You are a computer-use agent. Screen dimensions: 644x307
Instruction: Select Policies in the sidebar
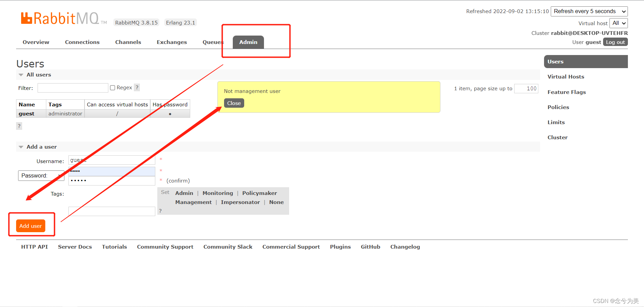pos(558,107)
